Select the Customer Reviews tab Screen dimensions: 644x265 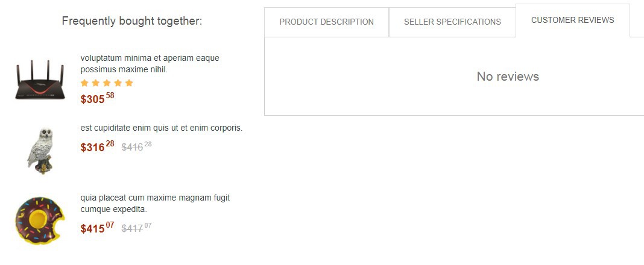(x=572, y=20)
